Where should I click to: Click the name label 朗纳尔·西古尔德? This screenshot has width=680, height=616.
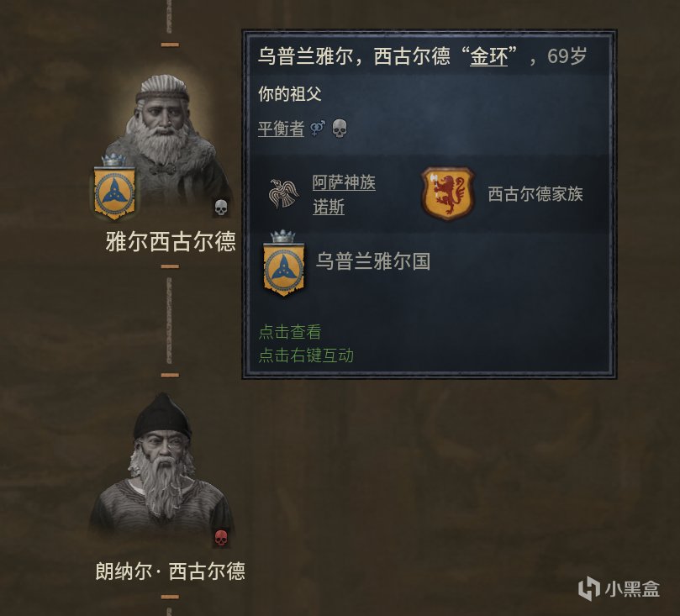pos(171,571)
